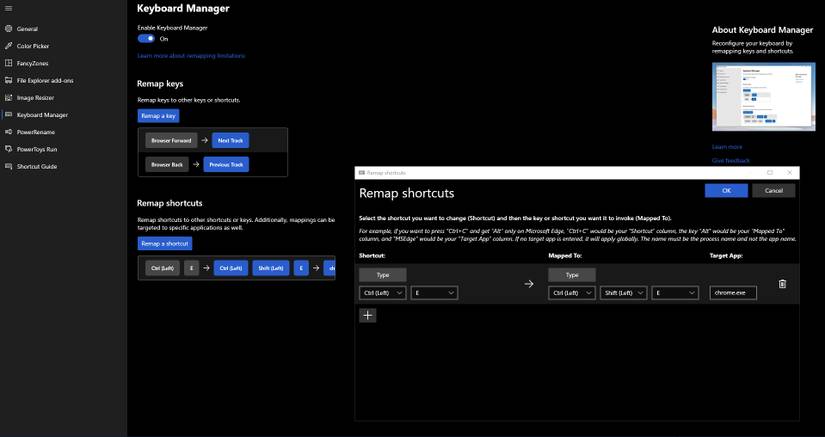The width and height of the screenshot is (825, 437).
Task: Open File Explorer add-ons settings page
Action: pyautogui.click(x=45, y=80)
